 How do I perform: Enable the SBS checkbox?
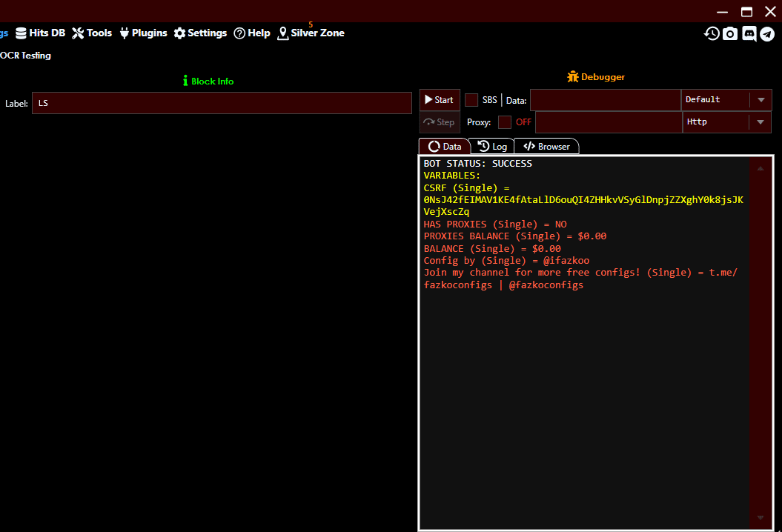[471, 99]
